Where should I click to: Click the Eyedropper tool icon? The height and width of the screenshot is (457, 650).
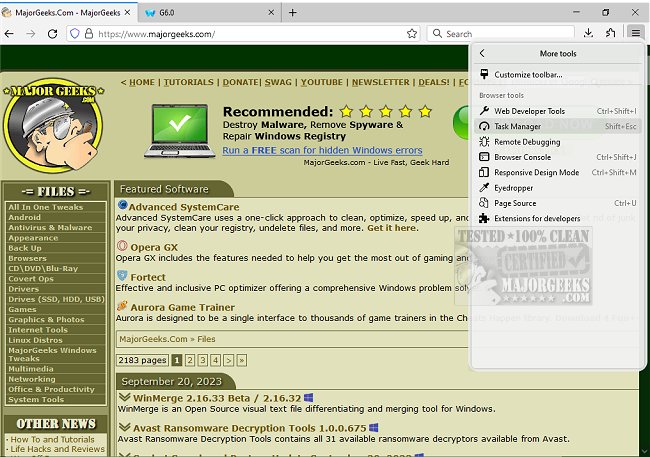coord(484,187)
